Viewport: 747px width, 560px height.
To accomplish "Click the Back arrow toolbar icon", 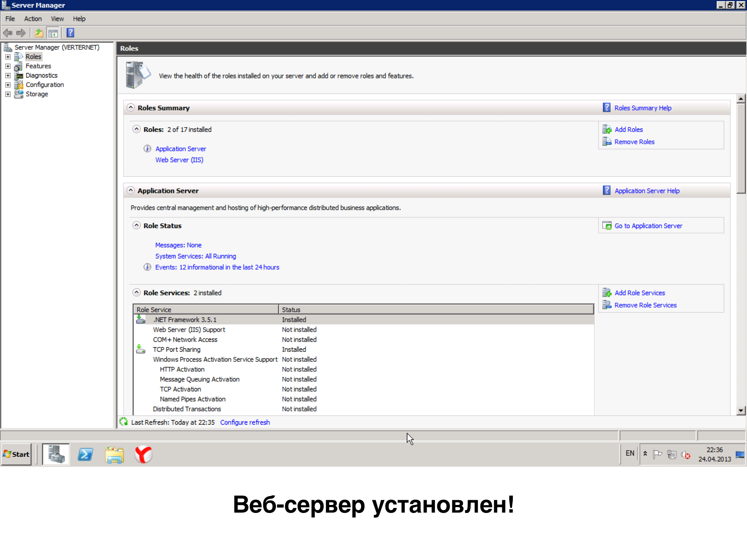I will tap(8, 33).
